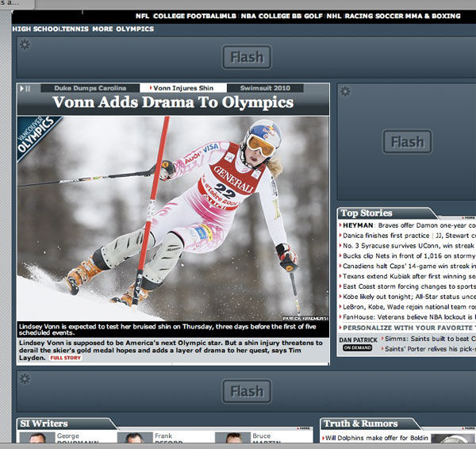Switch to Duke Dumps Carolina tab
Screen dimensions: 476x449
pyautogui.click(x=90, y=88)
